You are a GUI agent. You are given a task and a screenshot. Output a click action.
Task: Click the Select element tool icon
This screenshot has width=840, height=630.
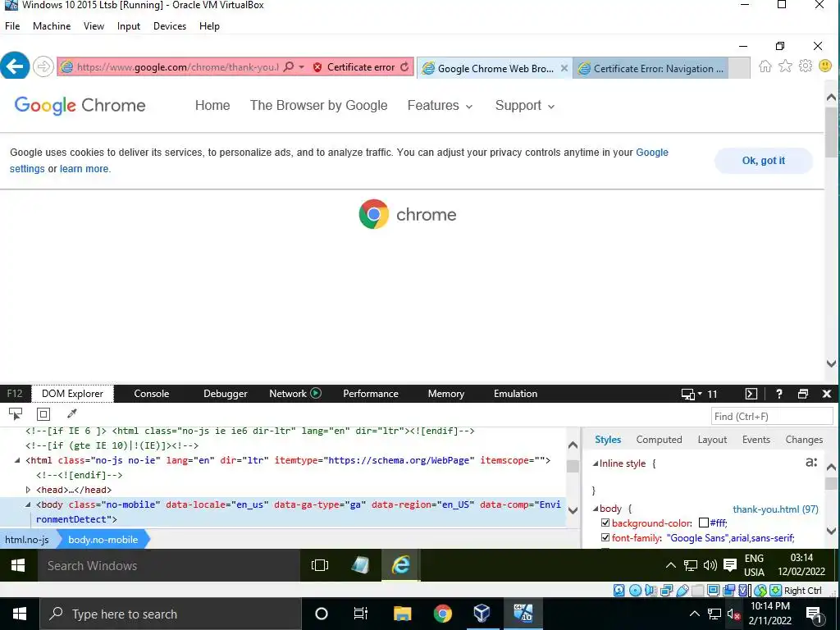16,414
